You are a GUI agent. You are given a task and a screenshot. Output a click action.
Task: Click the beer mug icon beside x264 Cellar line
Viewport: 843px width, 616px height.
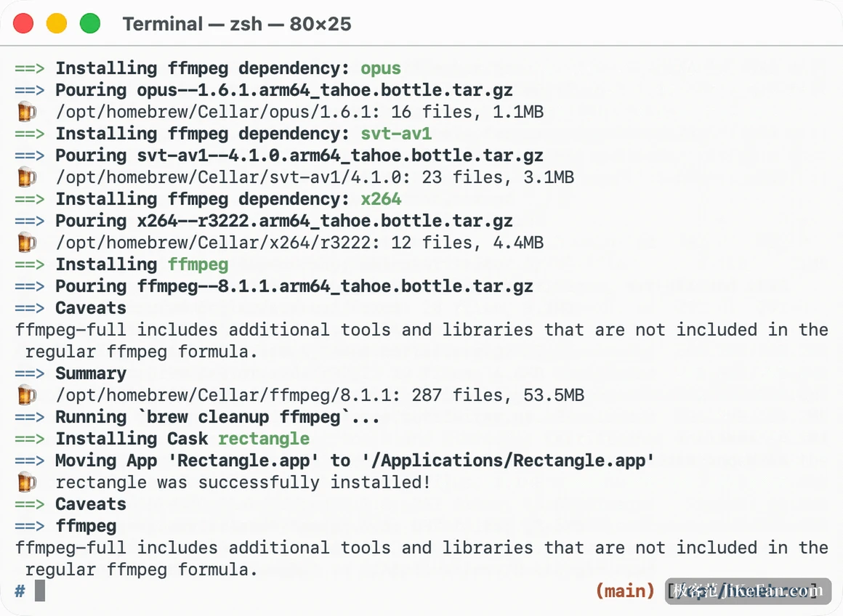(27, 243)
